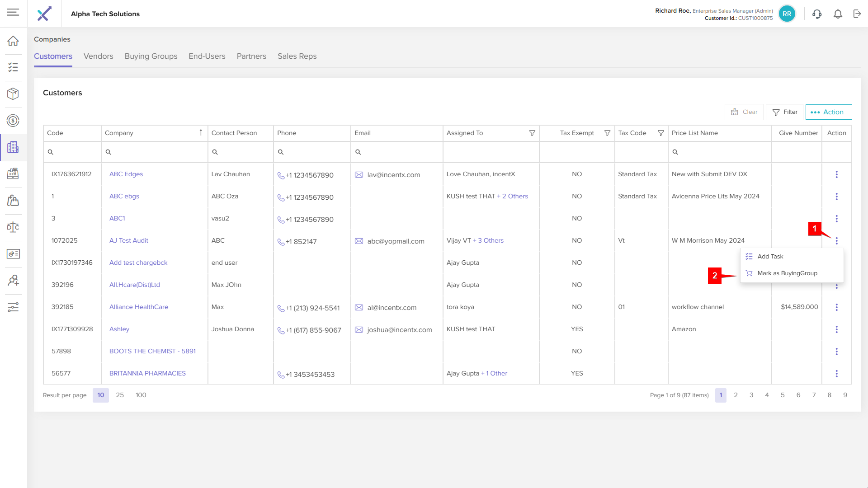
Task: Click the Filter button
Action: pos(784,112)
